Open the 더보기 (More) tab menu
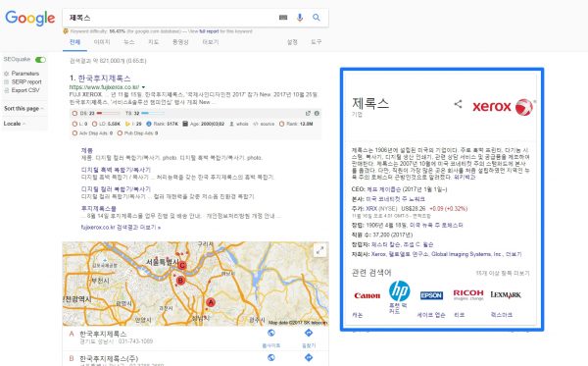Image resolution: width=588 pixels, height=366 pixels. tap(211, 42)
